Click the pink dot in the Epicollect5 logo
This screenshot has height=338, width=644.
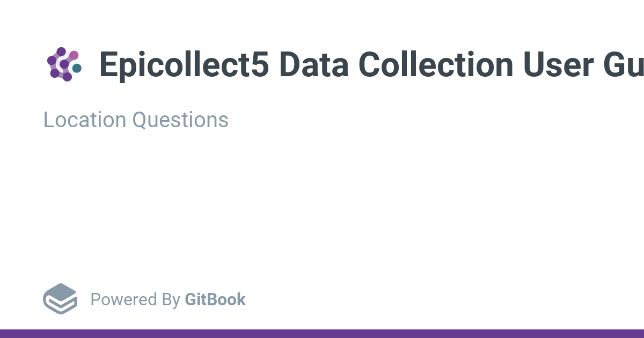[74, 55]
